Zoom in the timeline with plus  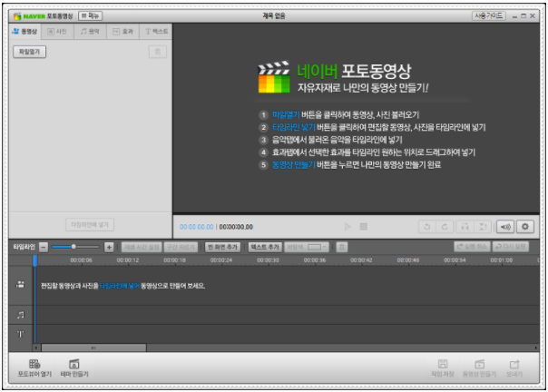pyautogui.click(x=109, y=247)
